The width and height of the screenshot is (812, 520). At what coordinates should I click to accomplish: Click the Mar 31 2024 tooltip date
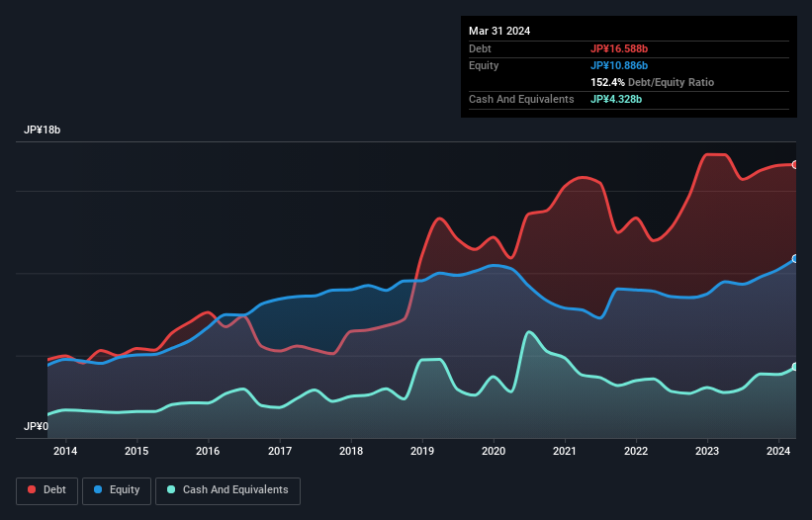coord(499,31)
